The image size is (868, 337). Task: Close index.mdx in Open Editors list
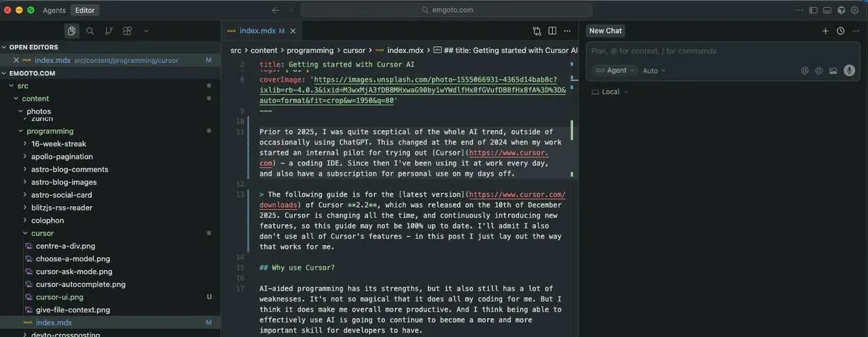(16, 60)
